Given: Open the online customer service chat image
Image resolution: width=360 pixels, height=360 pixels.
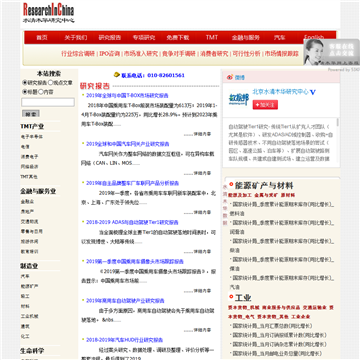Looking at the screenshot, I should point(332,52).
